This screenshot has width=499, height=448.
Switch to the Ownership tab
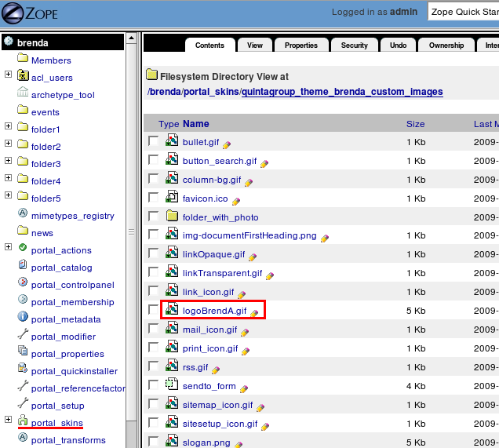(446, 46)
